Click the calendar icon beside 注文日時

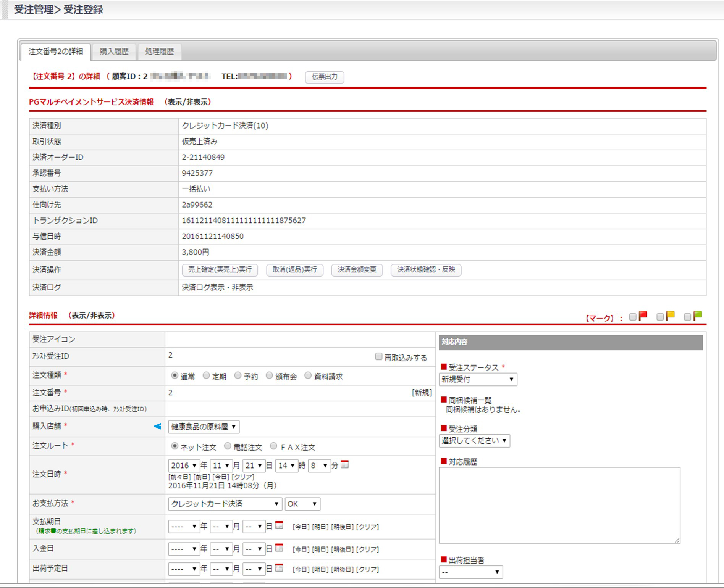344,464
